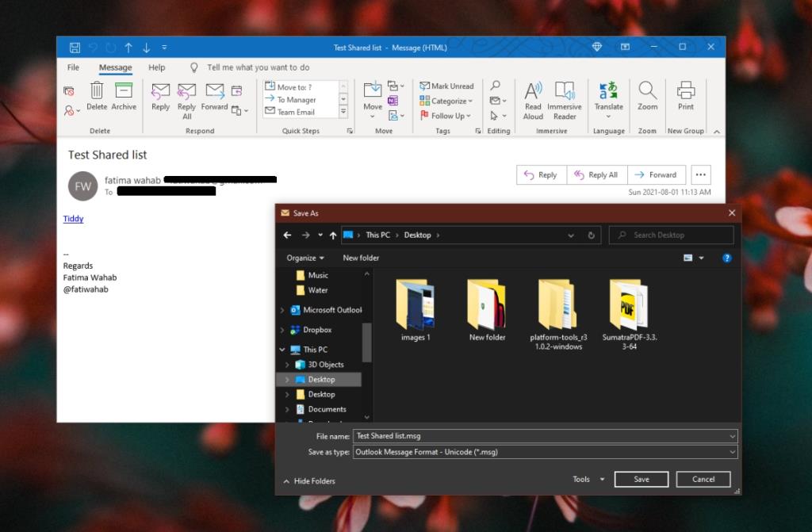Open the Tiddy hyperlink in the email

pyautogui.click(x=73, y=219)
